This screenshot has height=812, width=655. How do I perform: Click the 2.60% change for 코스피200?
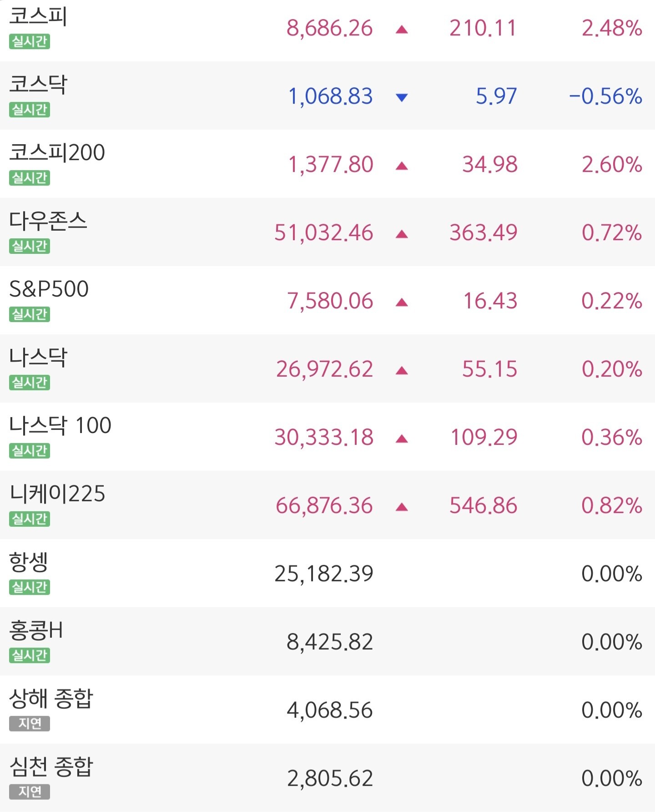click(x=612, y=165)
